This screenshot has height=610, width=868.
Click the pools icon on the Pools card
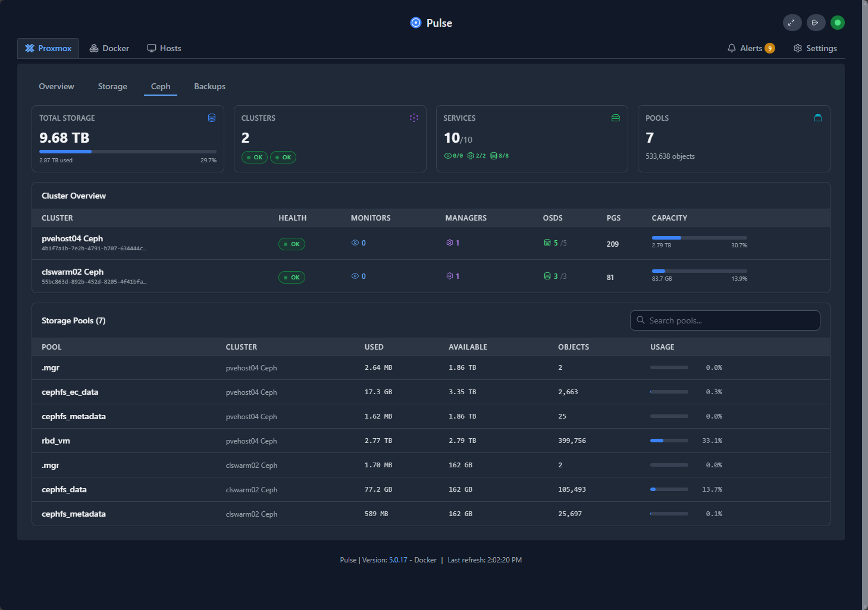click(x=818, y=118)
